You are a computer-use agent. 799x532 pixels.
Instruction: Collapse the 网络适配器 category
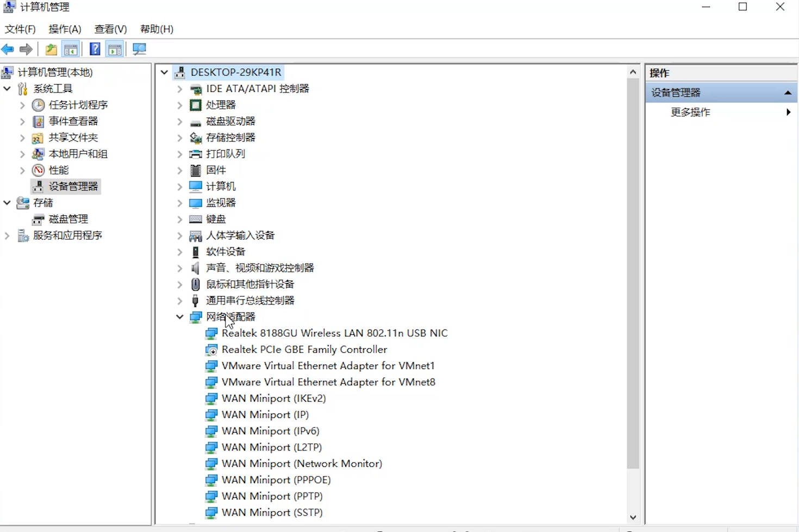[180, 317]
